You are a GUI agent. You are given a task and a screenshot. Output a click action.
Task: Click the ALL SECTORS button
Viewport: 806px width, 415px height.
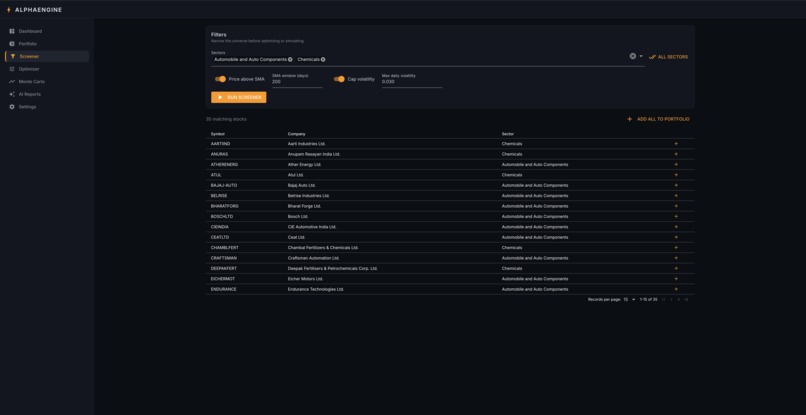[668, 57]
